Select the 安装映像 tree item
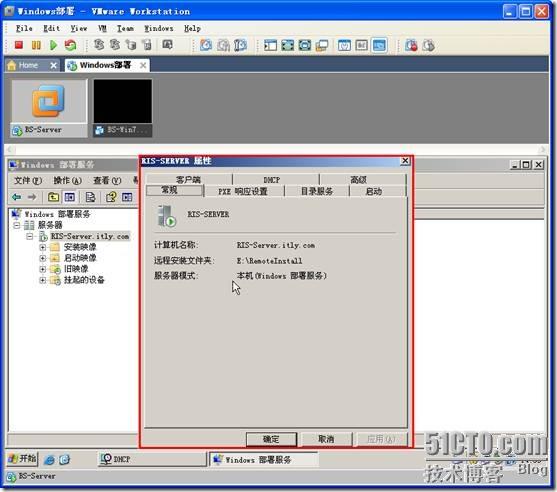This screenshot has width=557, height=492. 80,247
